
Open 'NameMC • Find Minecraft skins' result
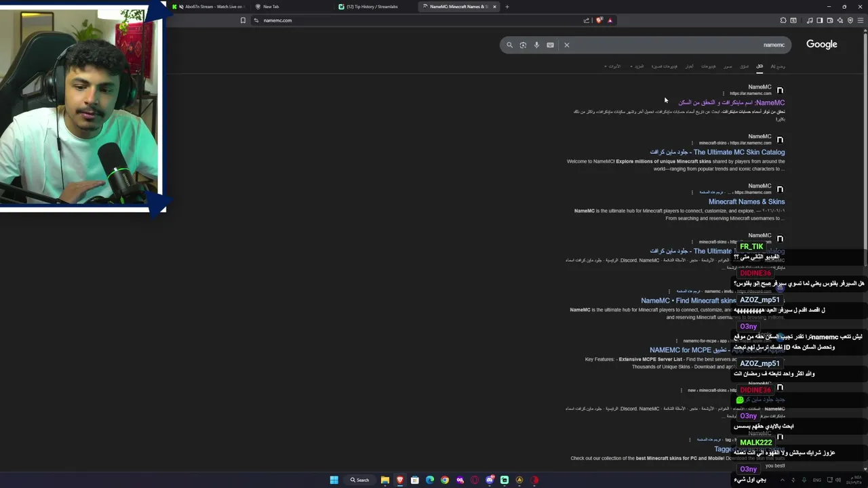pos(688,300)
